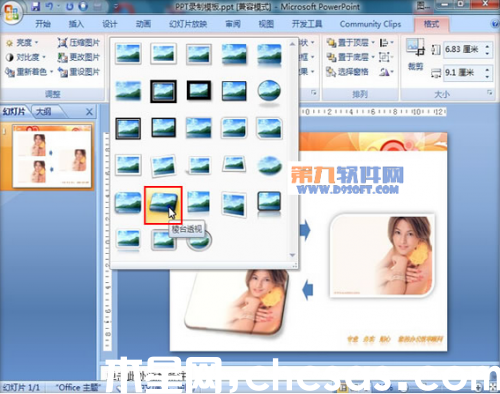Screen dimensions: 500x394
Task: Switch to the 动画 ribbon tab
Action: pos(143,24)
